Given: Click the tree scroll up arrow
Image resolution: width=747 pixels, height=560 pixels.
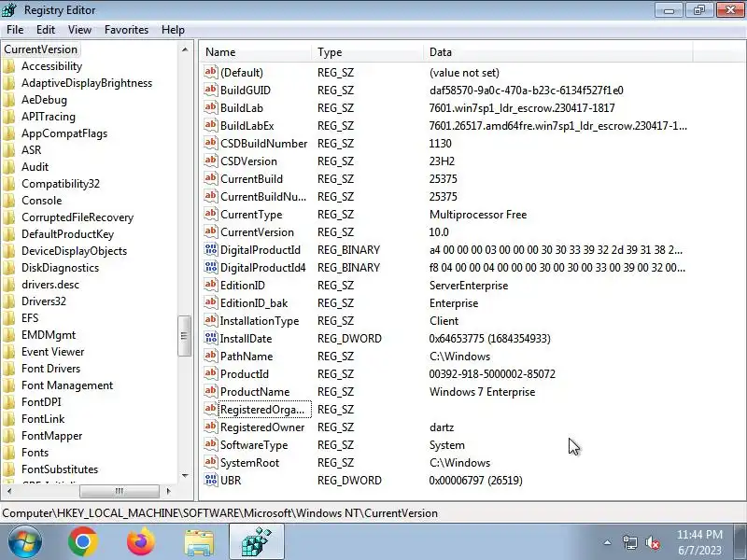Looking at the screenshot, I should point(185,49).
